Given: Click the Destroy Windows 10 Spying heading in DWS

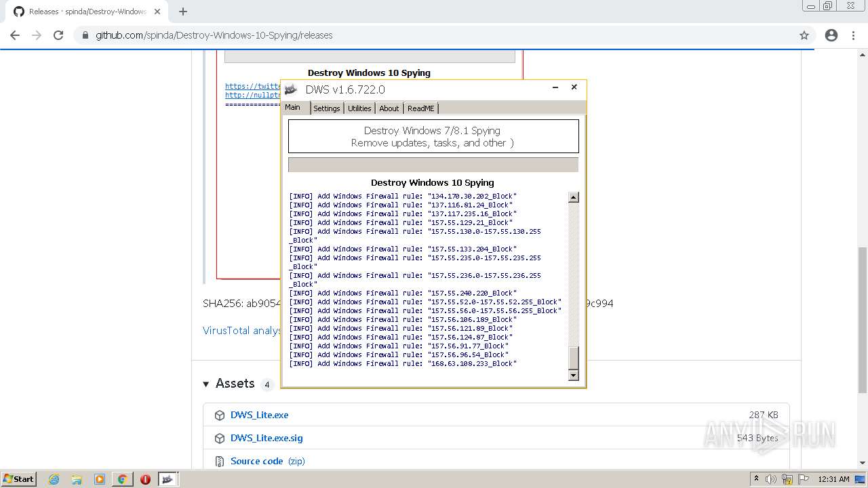Looking at the screenshot, I should [433, 182].
